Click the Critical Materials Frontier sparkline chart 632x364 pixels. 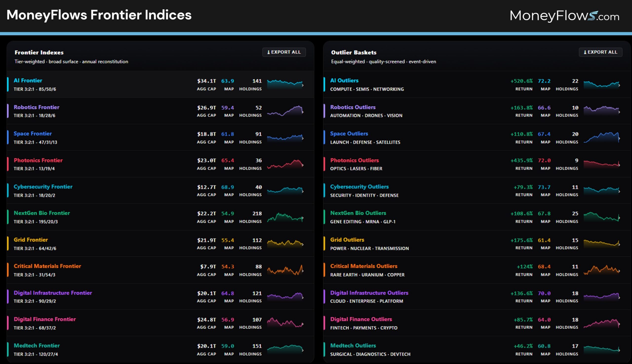[285, 270]
